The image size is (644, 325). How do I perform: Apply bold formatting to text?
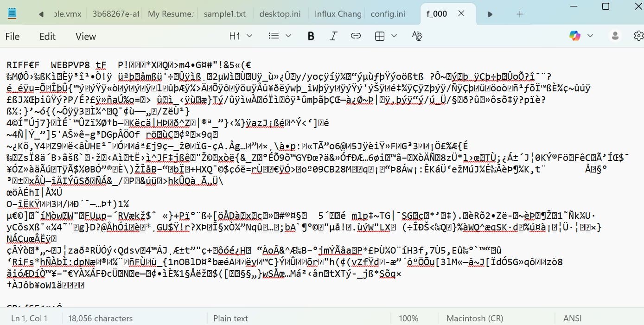pos(311,36)
